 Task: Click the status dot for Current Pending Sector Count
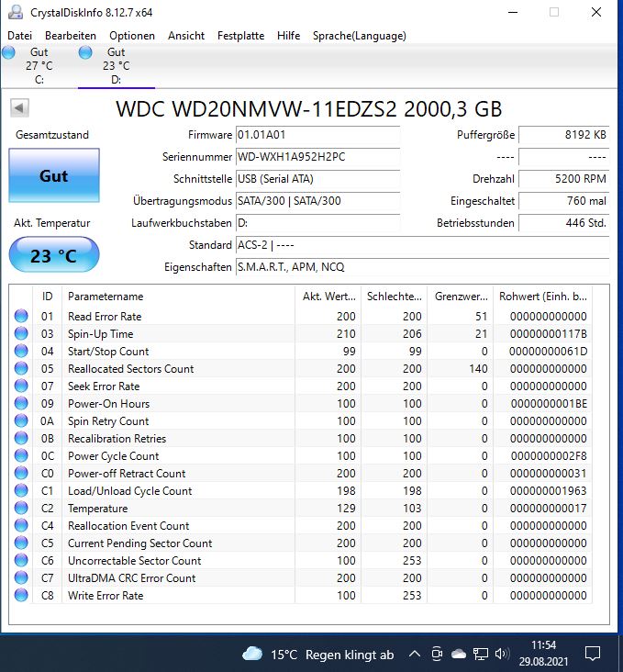(x=21, y=543)
